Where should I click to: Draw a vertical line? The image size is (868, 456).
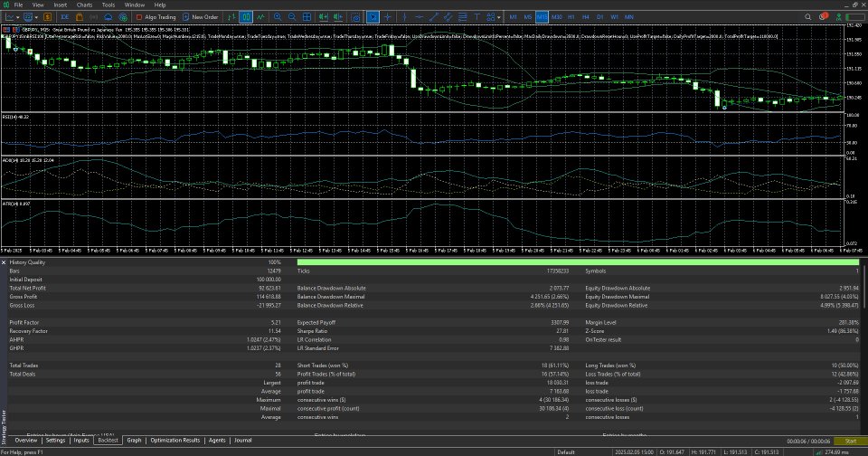(405, 17)
